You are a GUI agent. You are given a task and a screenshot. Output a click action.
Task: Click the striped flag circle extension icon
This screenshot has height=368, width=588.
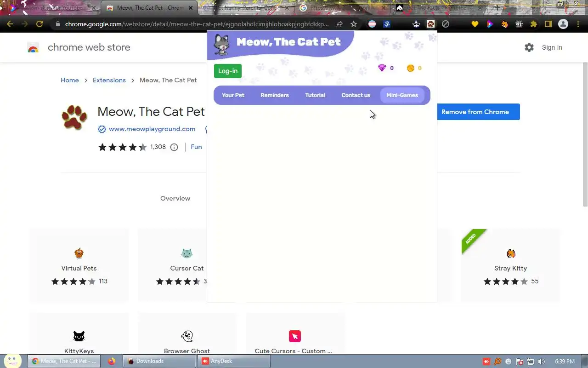pos(372,24)
